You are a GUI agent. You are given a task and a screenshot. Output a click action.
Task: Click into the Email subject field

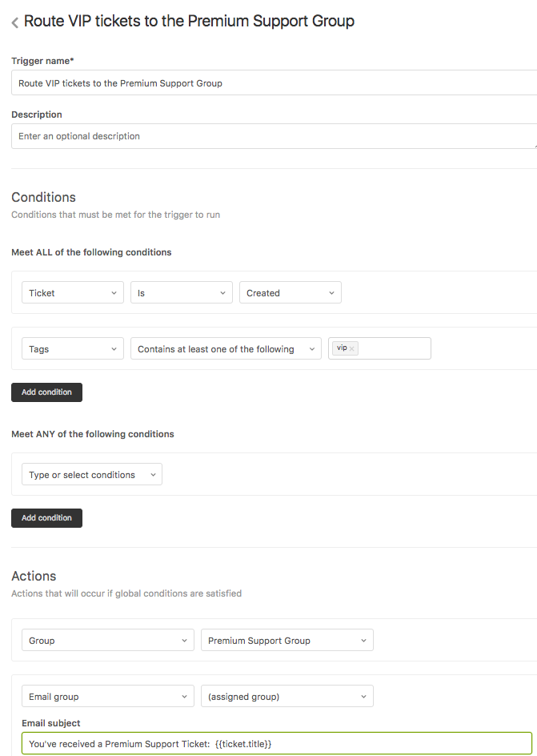276,744
